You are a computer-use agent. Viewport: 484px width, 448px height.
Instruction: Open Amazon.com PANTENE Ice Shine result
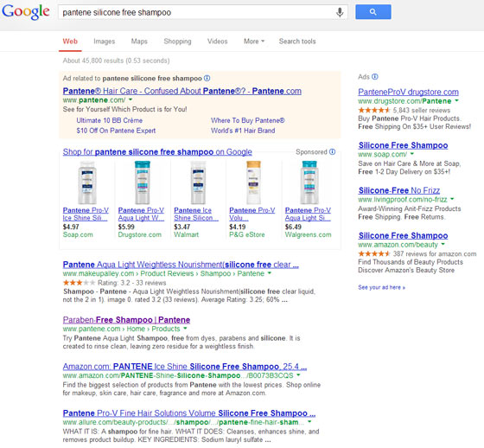click(185, 367)
